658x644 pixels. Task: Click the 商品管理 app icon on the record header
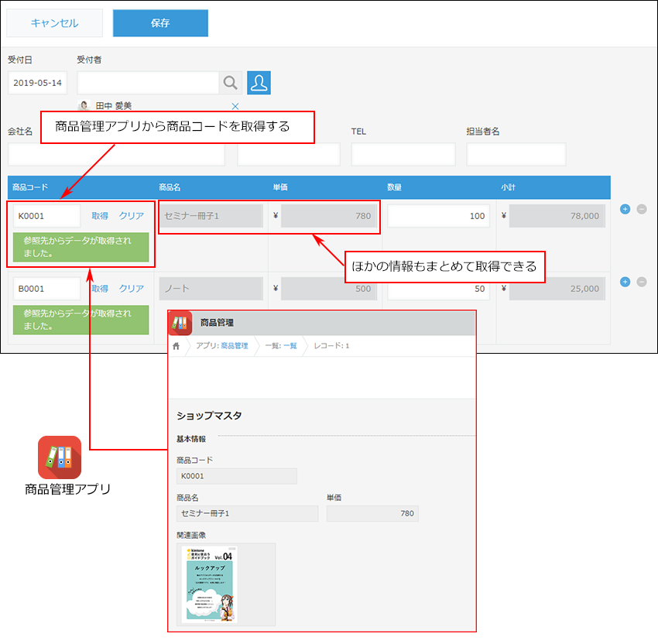[x=180, y=321]
